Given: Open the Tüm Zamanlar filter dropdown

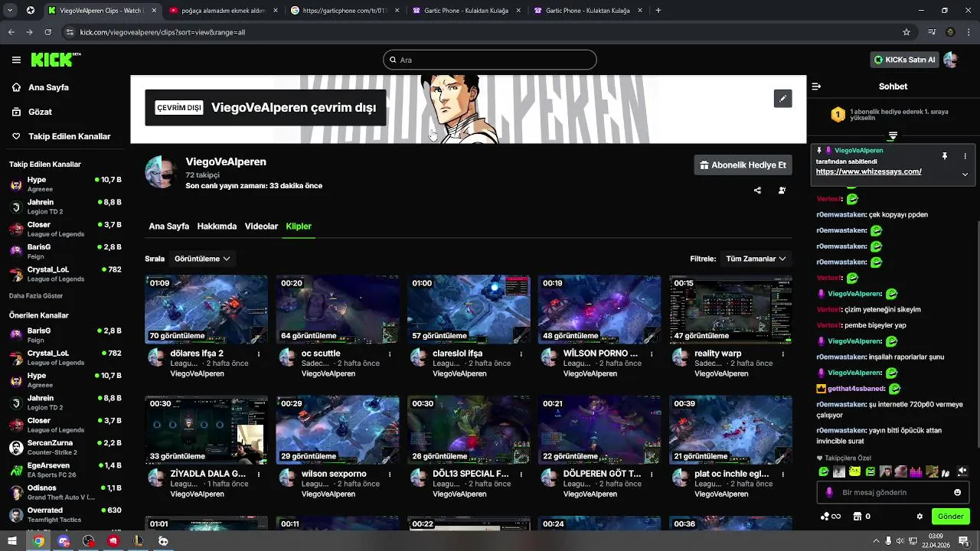Looking at the screenshot, I should click(x=756, y=259).
